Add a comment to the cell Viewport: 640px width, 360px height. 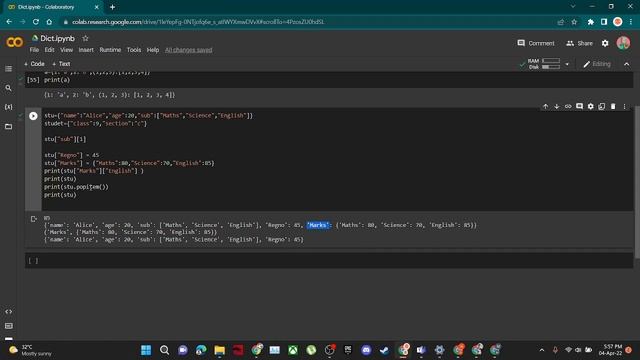(x=579, y=106)
